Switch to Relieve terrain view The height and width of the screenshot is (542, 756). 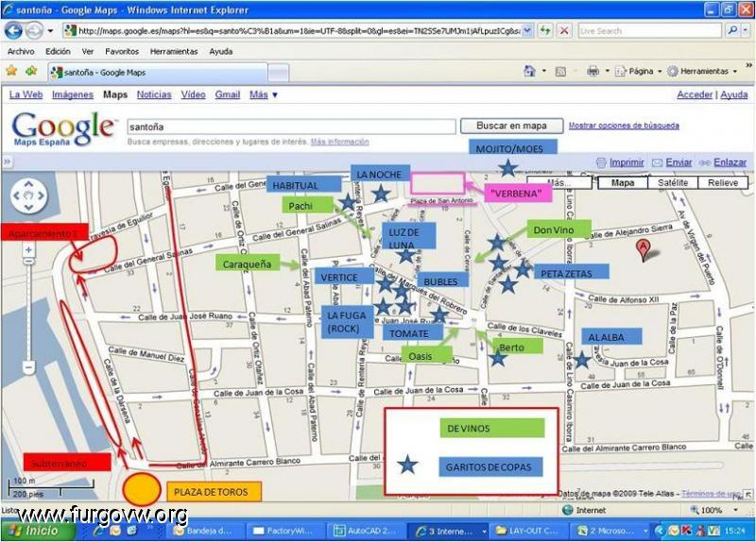(x=723, y=182)
